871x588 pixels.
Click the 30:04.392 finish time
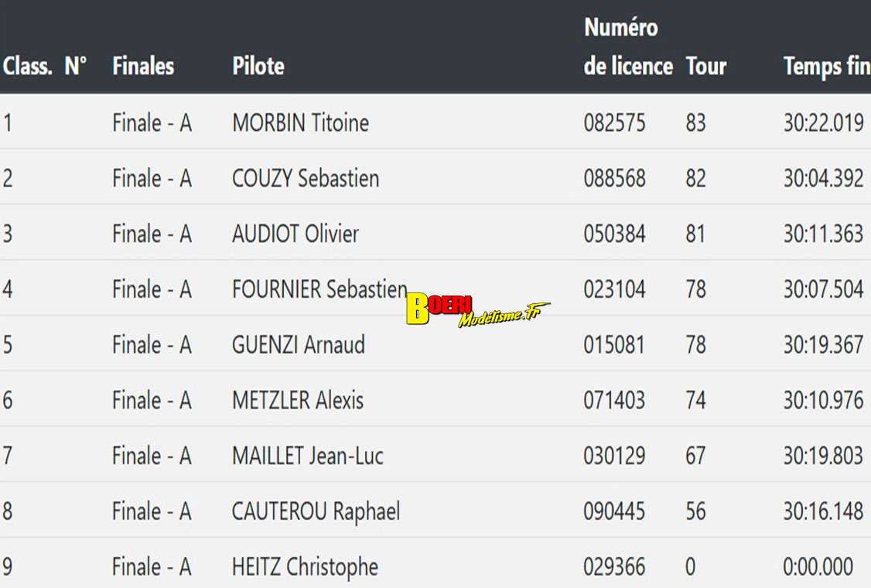coord(823,179)
